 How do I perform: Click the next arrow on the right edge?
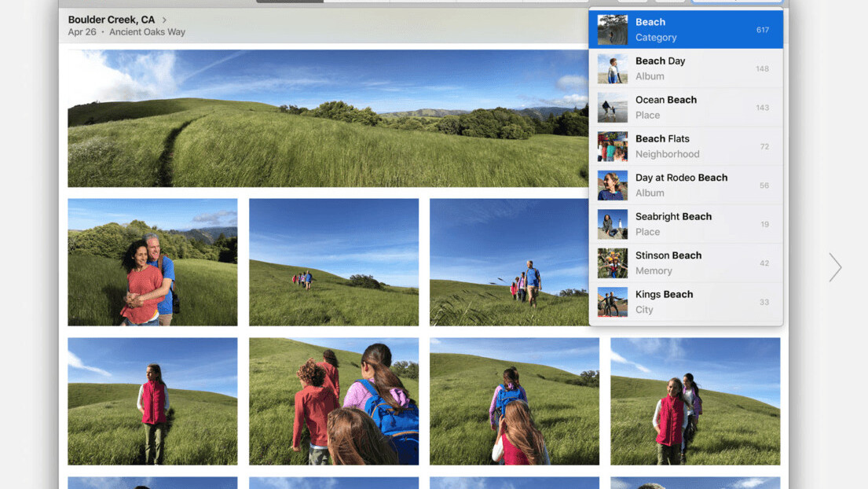pyautogui.click(x=835, y=267)
